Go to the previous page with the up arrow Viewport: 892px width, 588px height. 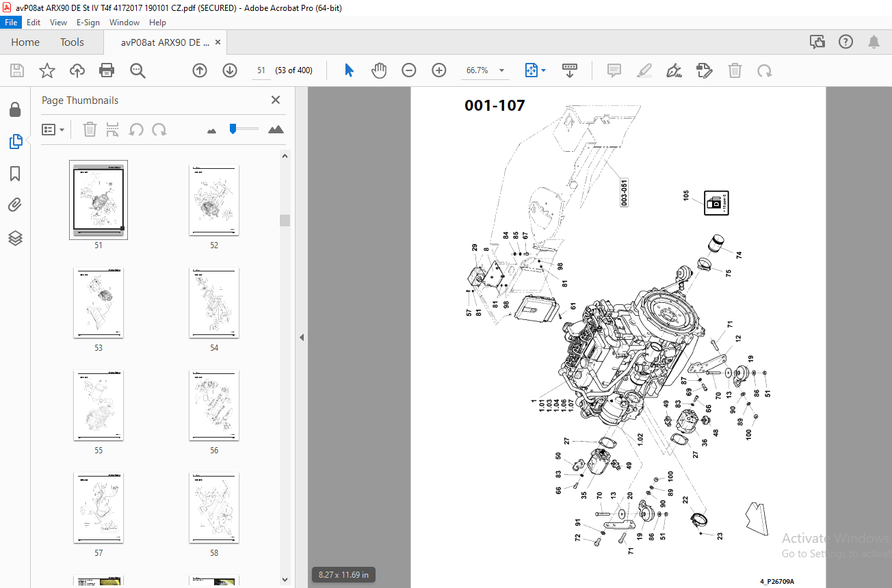(200, 70)
